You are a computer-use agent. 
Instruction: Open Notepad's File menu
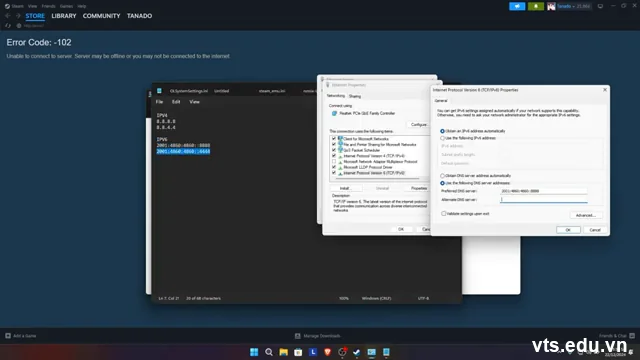point(159,102)
